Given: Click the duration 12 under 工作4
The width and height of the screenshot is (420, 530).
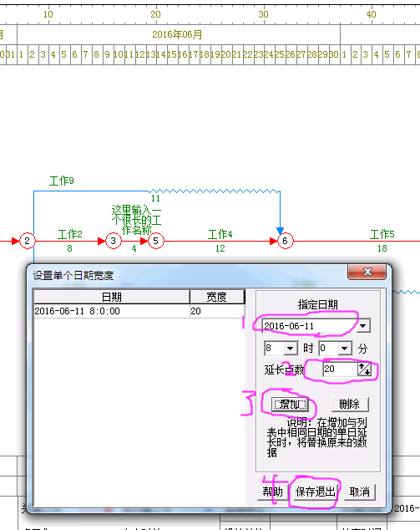Looking at the screenshot, I should 220,248.
